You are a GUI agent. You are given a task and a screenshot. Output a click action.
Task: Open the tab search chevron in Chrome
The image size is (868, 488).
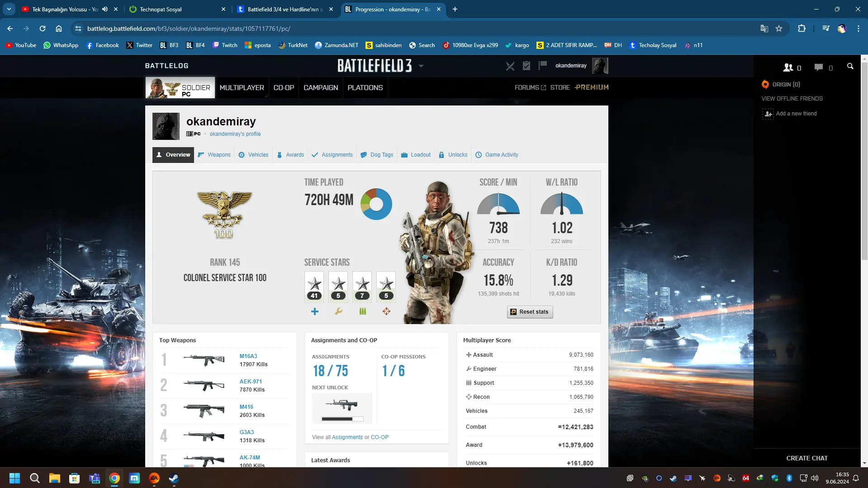click(9, 9)
